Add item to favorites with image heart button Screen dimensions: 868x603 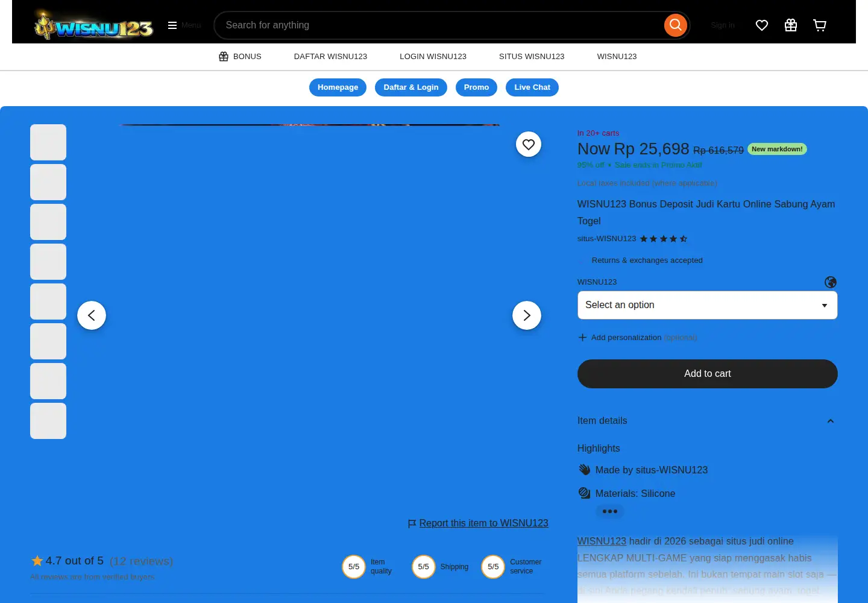point(529,144)
